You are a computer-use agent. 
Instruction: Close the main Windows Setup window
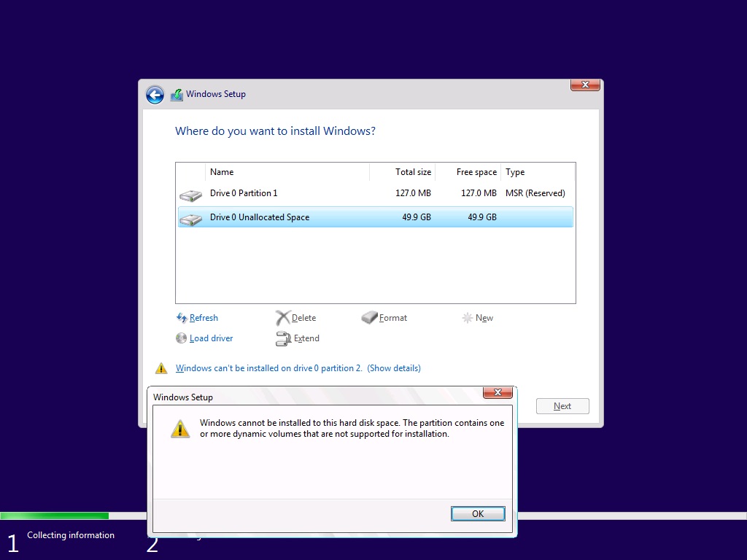click(585, 85)
